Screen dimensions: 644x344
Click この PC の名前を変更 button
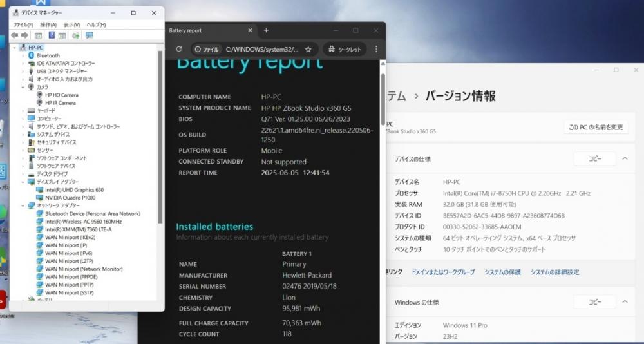tap(596, 128)
